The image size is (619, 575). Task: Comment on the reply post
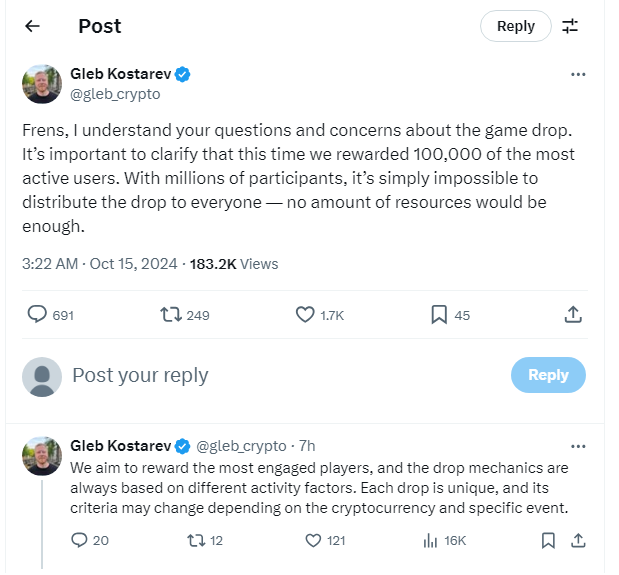(80, 541)
